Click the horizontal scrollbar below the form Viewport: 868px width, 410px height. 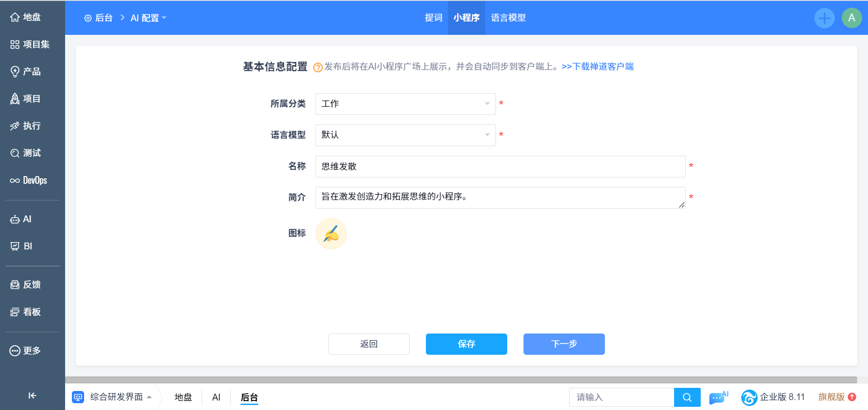[x=461, y=380]
